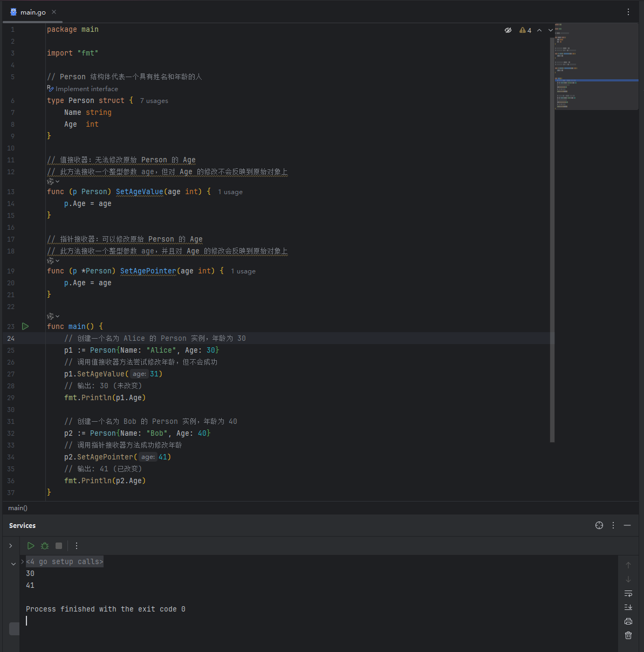The width and height of the screenshot is (644, 652).
Task: Click console Down the stack trace arrow
Action: point(628,579)
